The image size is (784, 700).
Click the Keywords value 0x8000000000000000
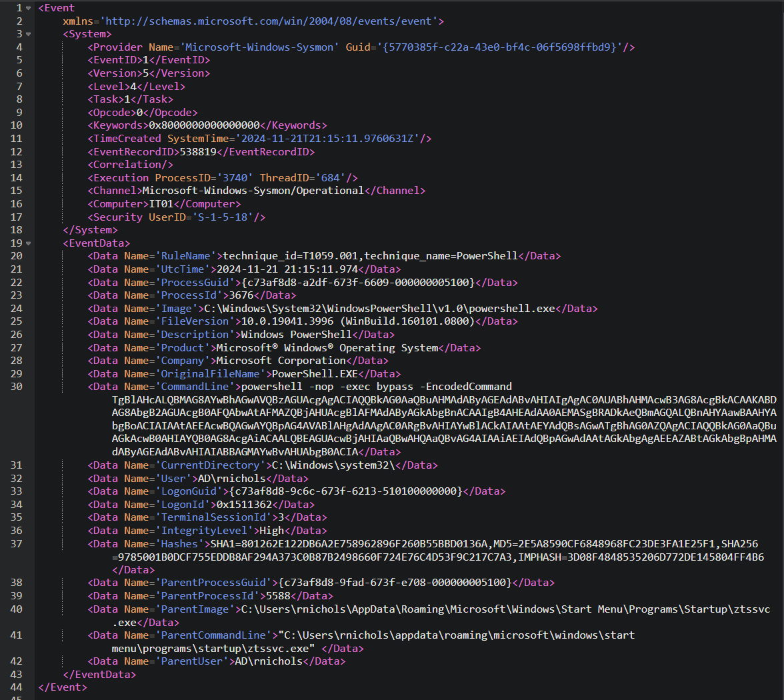204,125
